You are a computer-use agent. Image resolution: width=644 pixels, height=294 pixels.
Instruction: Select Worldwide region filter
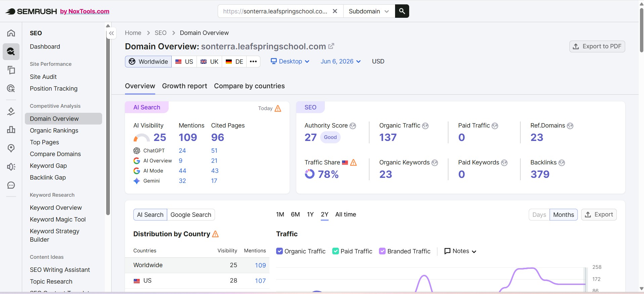tap(148, 61)
